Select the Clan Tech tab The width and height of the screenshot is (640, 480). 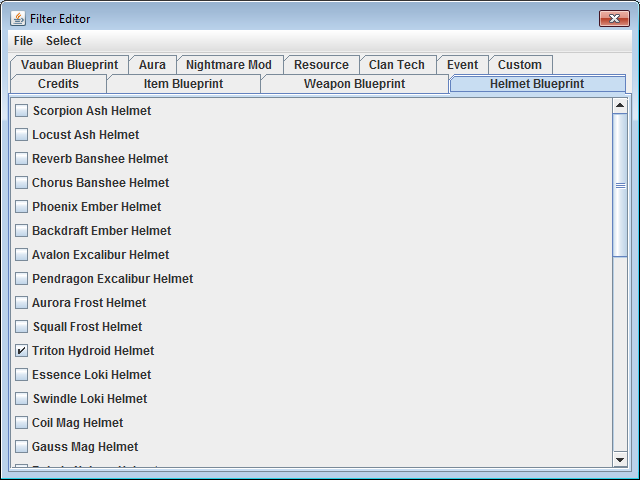[396, 65]
